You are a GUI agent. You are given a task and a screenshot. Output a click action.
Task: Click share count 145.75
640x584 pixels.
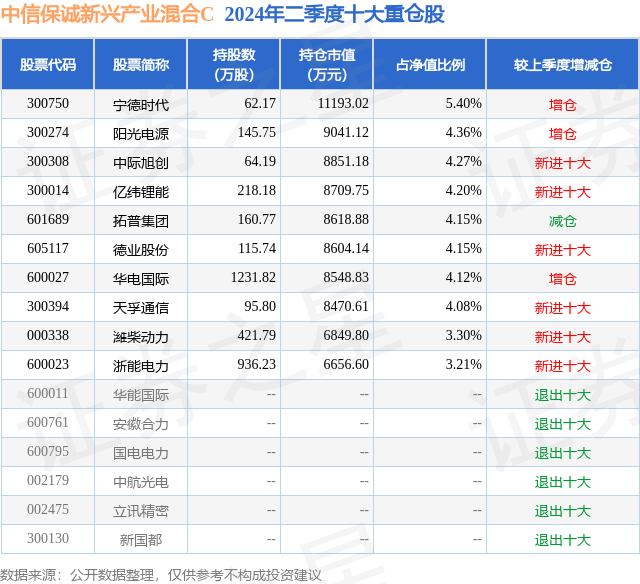(x=257, y=133)
